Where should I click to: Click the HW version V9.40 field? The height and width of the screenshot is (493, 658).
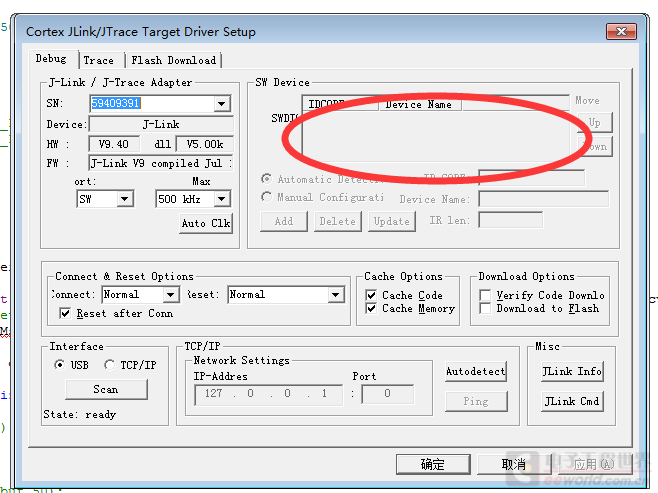pos(114,144)
